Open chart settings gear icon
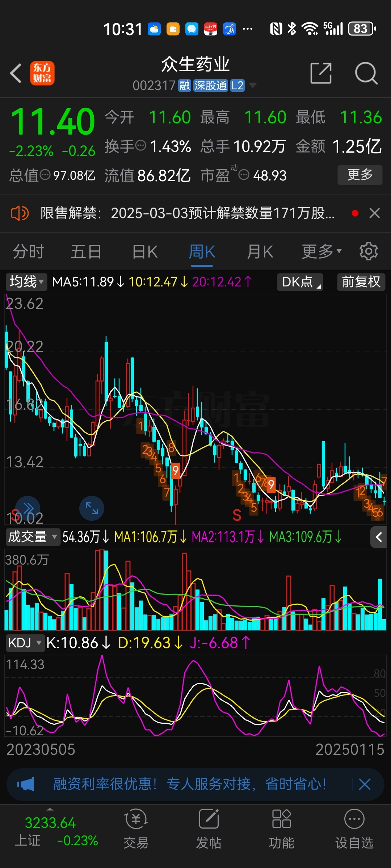The height and width of the screenshot is (868, 391). [369, 251]
